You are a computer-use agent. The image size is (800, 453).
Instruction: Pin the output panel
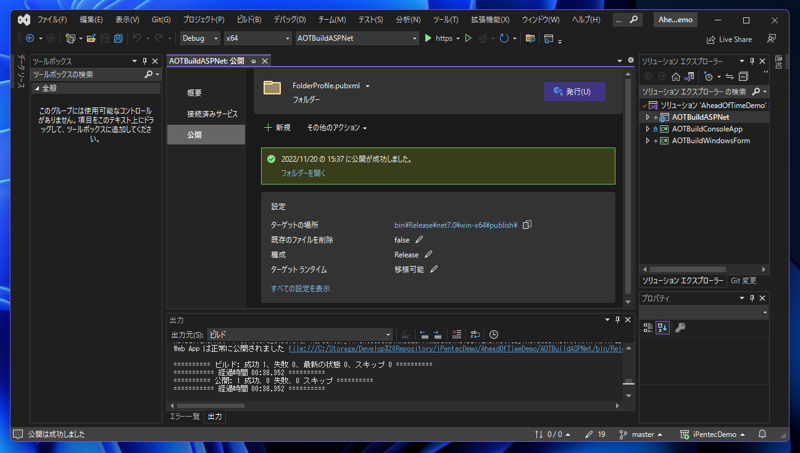point(617,319)
